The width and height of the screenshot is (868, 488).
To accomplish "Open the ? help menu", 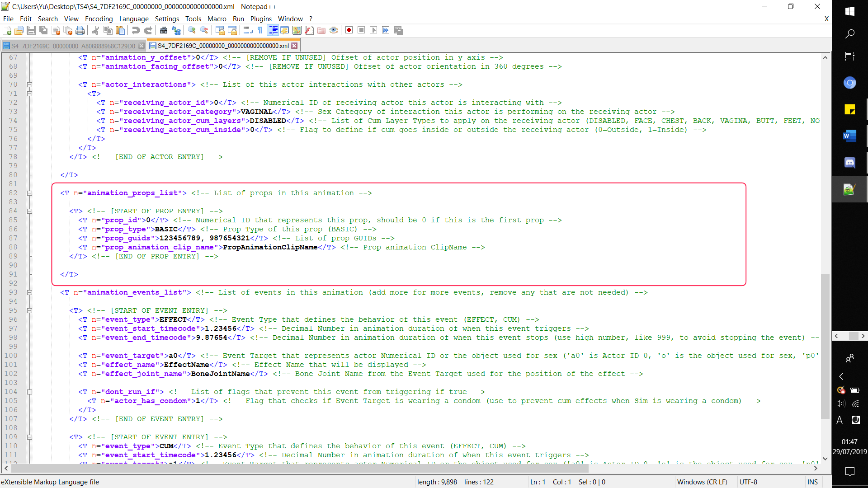I will [x=311, y=19].
